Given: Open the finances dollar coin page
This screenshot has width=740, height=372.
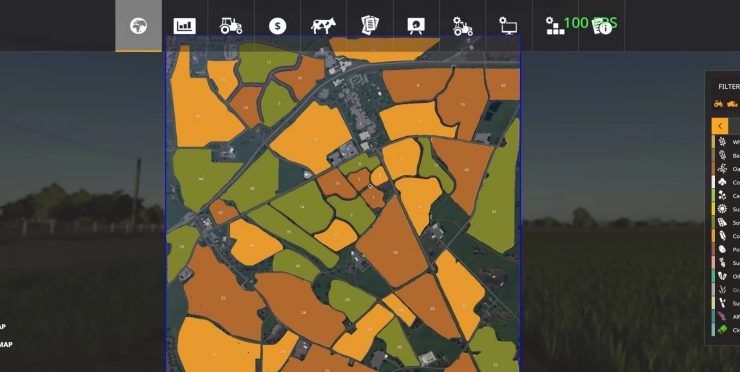Looking at the screenshot, I should click(278, 26).
